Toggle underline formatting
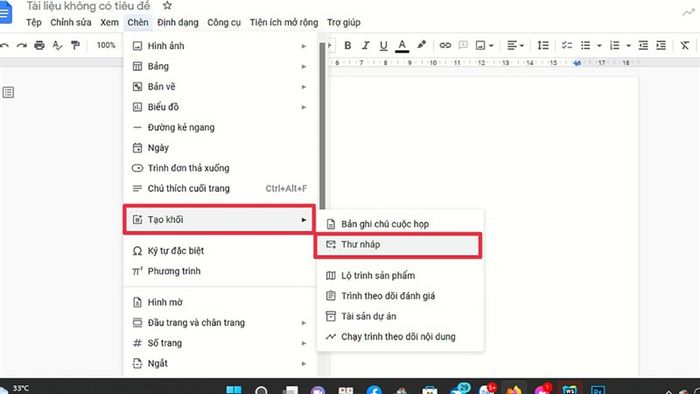This screenshot has width=700, height=394. [383, 45]
